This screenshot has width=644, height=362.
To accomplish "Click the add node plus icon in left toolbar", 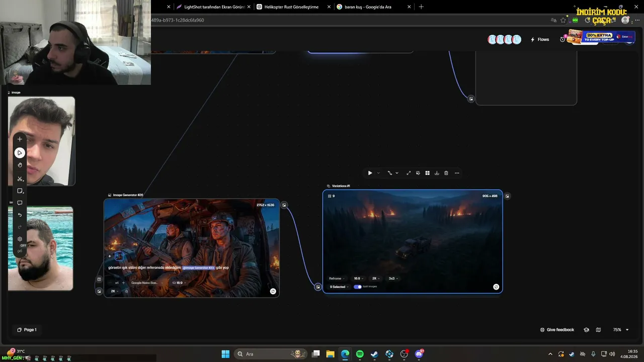I will [x=20, y=139].
